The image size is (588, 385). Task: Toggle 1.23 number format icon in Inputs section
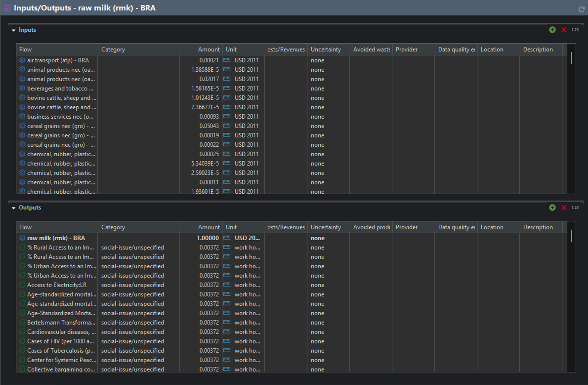(575, 30)
